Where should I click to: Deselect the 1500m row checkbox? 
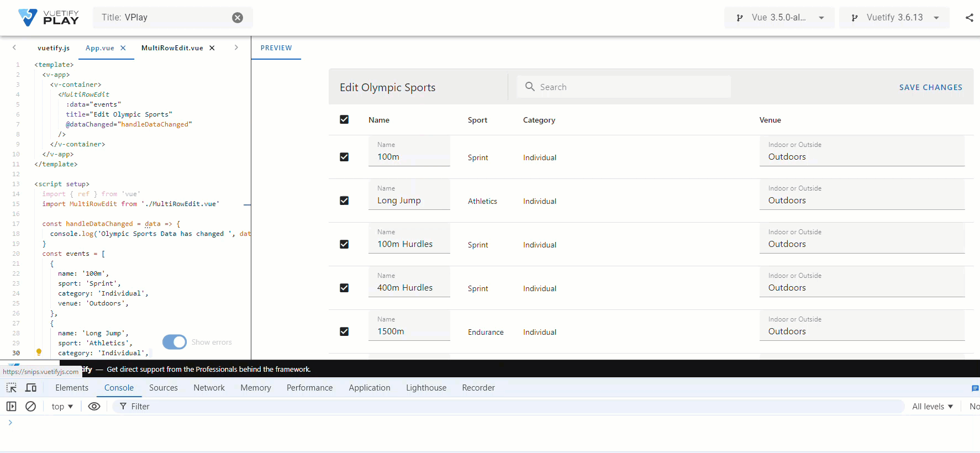[344, 331]
